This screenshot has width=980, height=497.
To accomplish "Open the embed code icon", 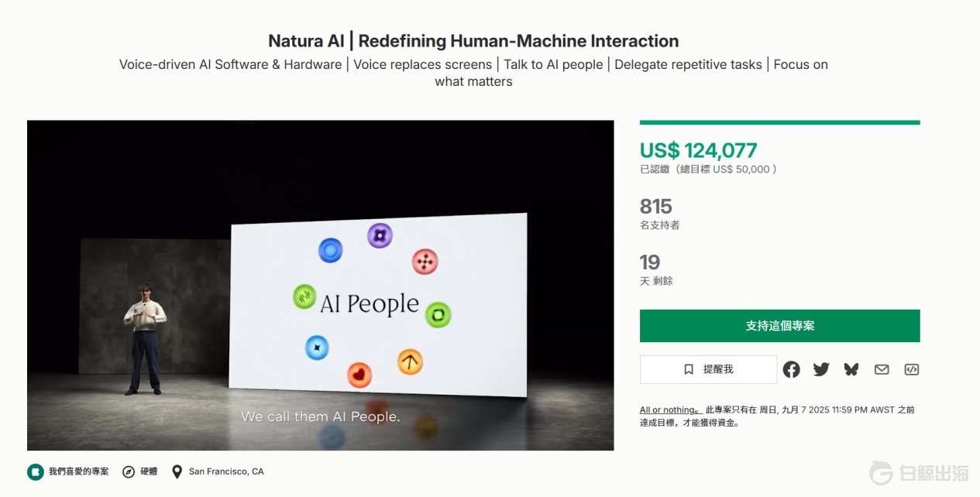I will click(x=912, y=370).
